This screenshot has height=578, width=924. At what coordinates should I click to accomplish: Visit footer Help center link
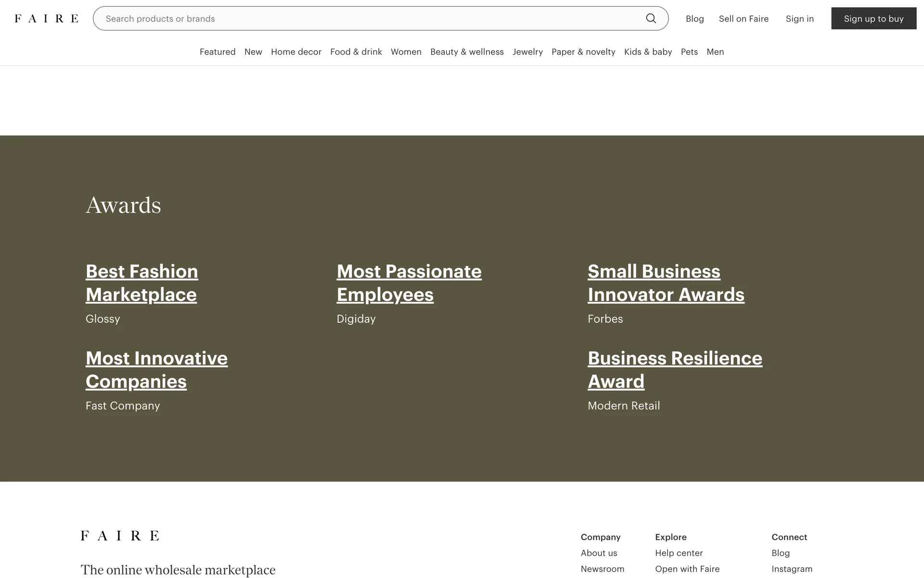pyautogui.click(x=679, y=553)
